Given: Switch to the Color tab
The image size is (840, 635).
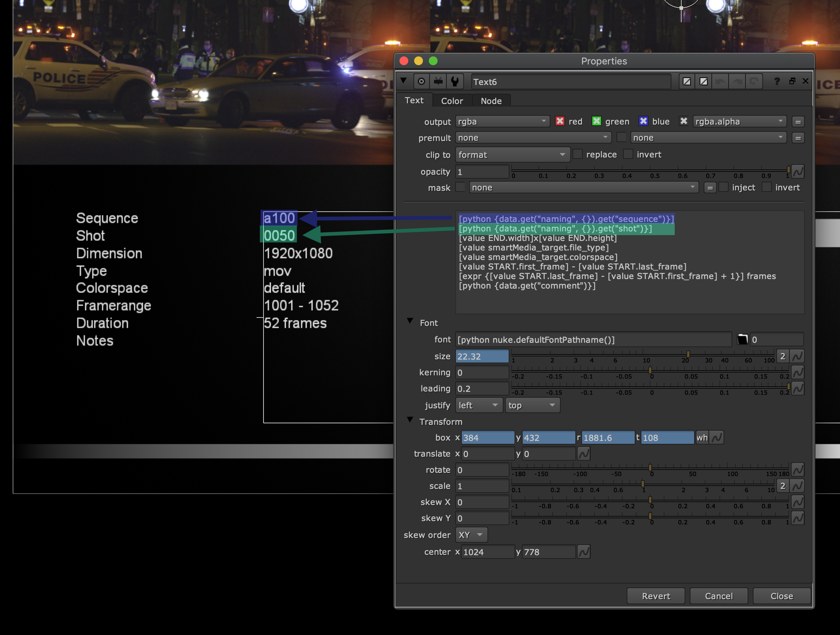Looking at the screenshot, I should [452, 101].
